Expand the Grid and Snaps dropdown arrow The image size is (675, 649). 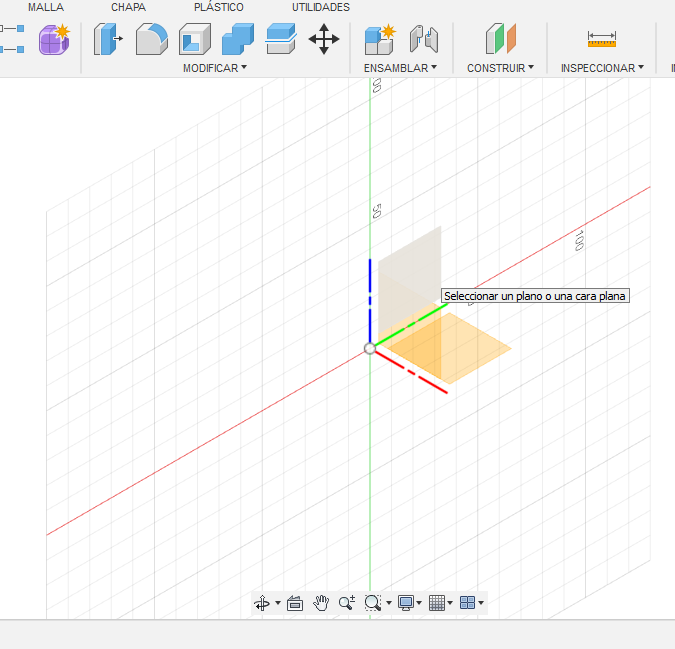pos(450,603)
